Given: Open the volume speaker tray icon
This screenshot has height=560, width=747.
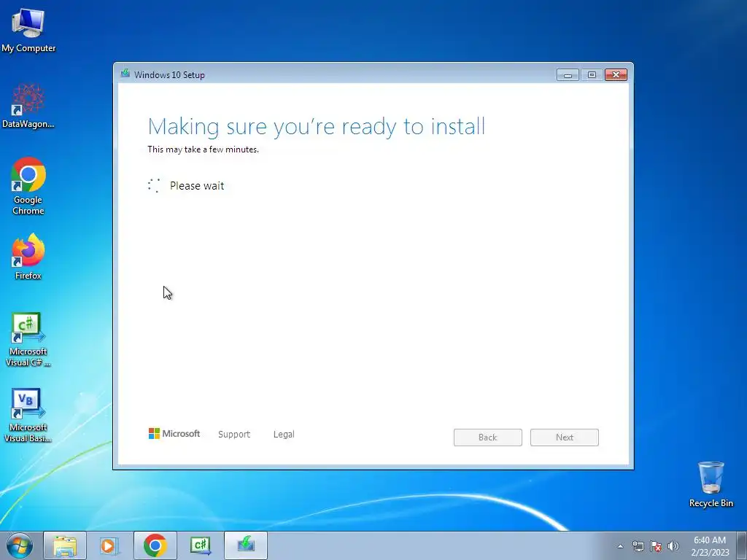Looking at the screenshot, I should coord(673,546).
